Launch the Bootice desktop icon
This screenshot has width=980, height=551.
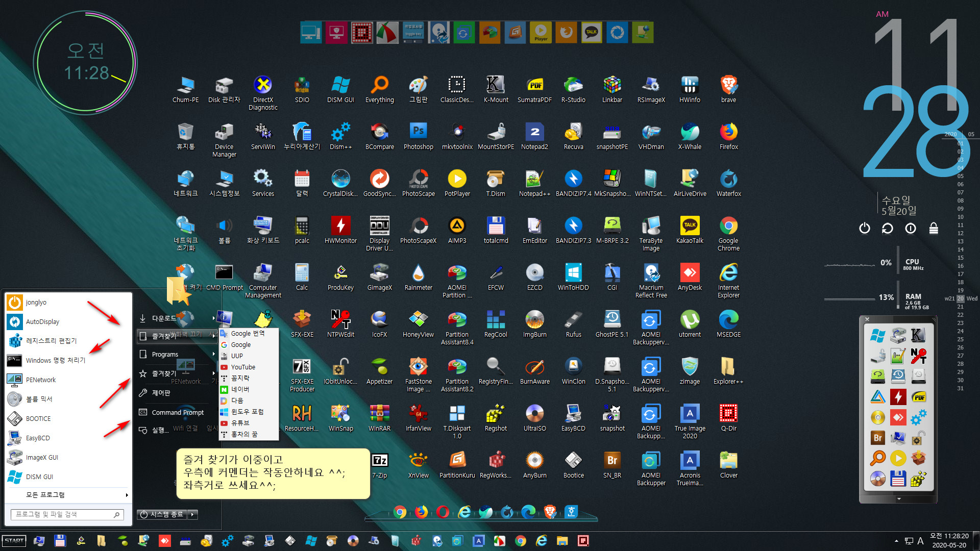click(573, 465)
